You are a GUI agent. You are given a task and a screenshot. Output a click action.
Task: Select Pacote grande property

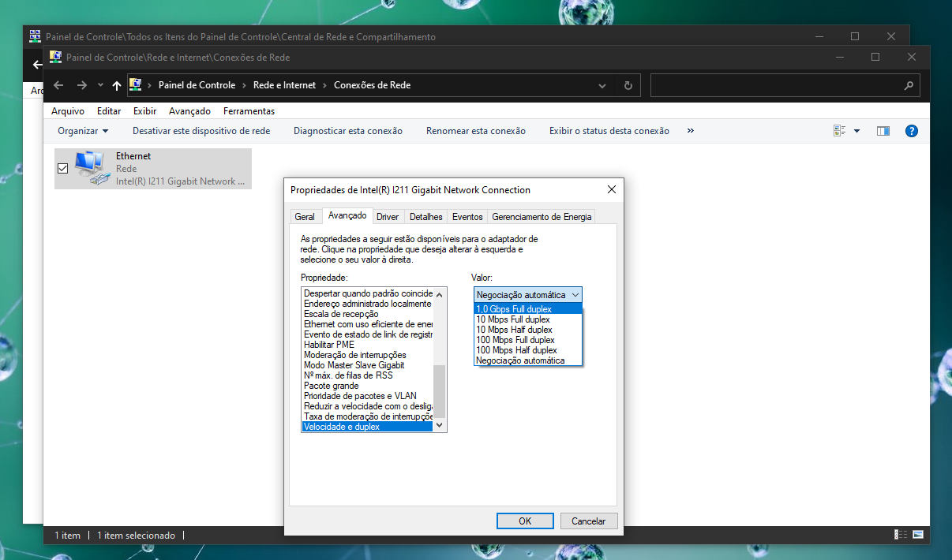[x=368, y=385]
